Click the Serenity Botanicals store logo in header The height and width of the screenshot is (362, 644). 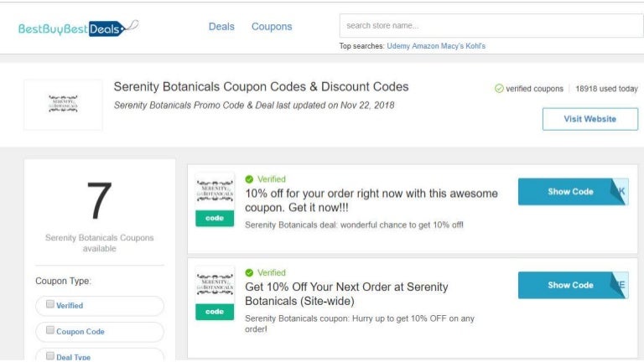click(x=63, y=104)
